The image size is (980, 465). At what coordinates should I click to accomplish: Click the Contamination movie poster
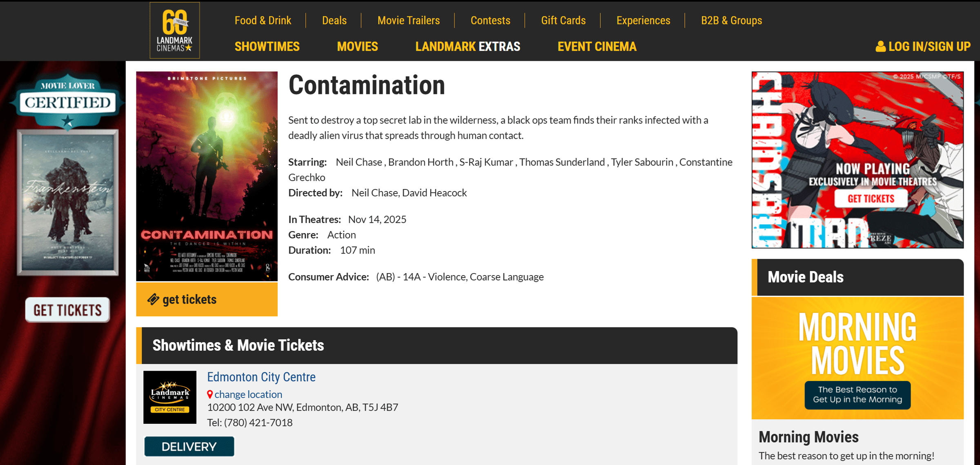tap(207, 176)
